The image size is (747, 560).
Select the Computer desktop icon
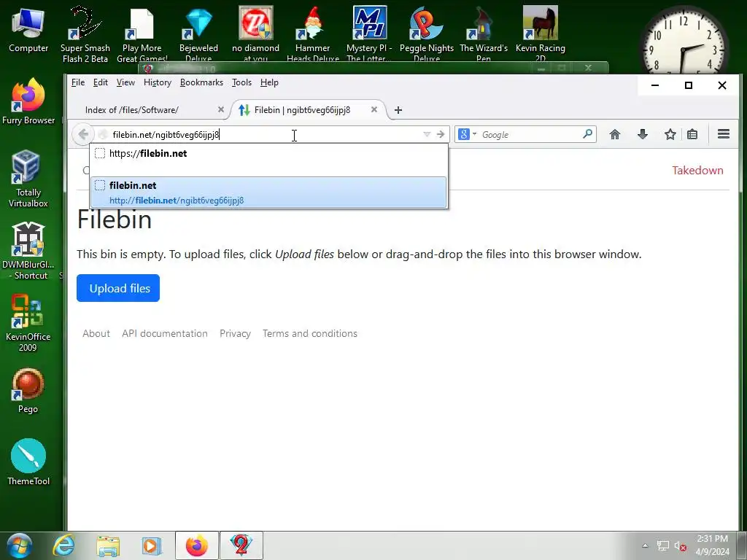coord(28,29)
